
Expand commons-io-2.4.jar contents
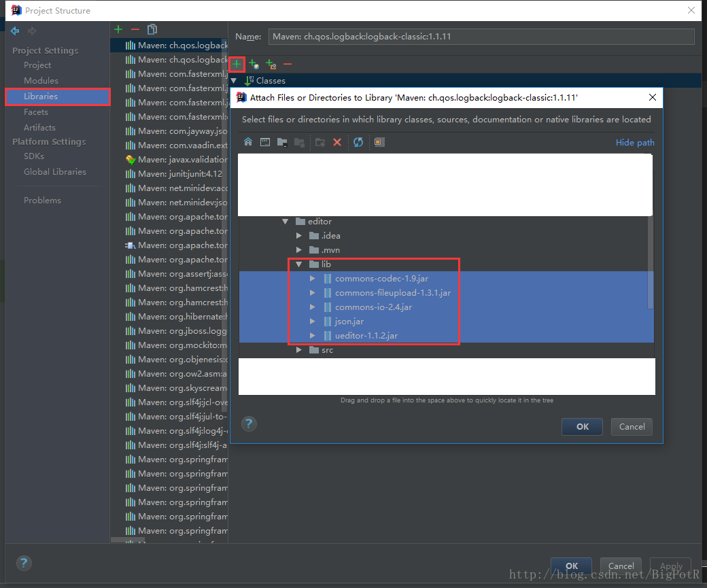312,307
